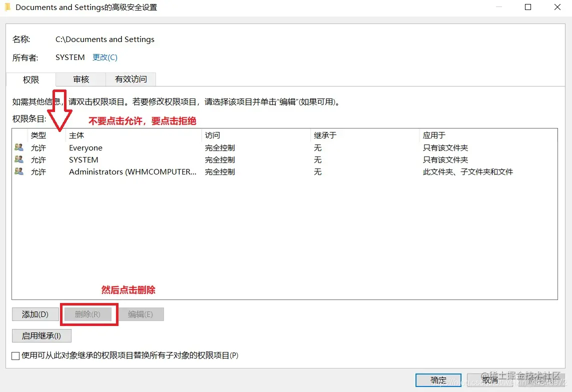Click 完全控制 in the Everyone row
Image resolution: width=572 pixels, height=392 pixels.
click(x=219, y=147)
